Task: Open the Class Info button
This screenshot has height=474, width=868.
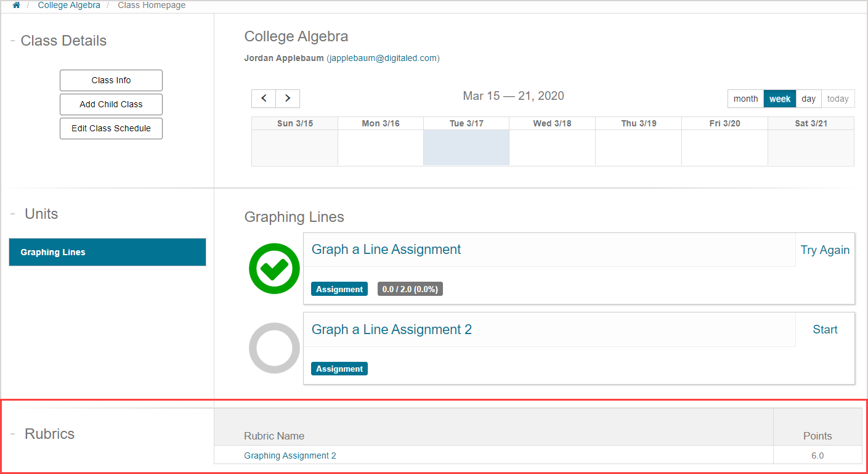Action: pos(111,80)
